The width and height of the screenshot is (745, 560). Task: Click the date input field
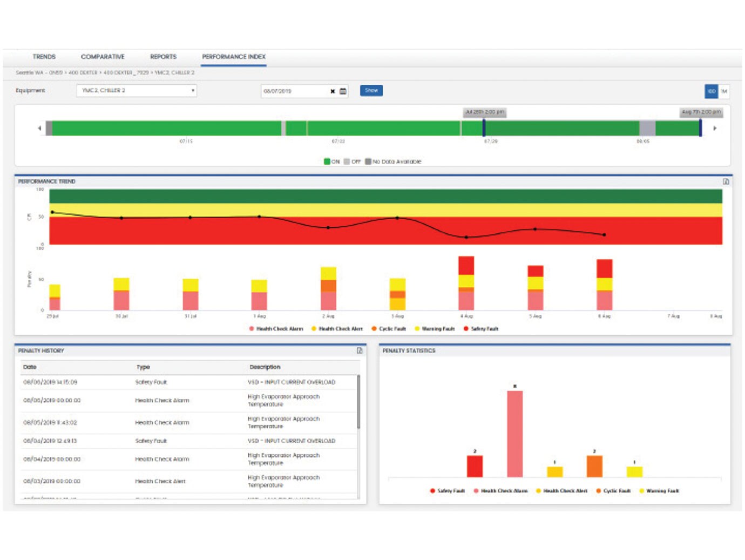pyautogui.click(x=294, y=91)
